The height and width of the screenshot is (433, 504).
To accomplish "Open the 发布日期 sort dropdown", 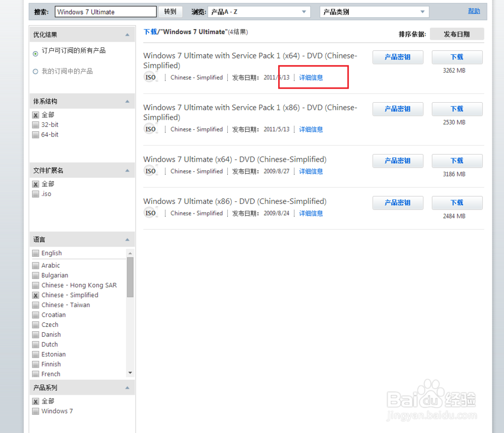I will point(457,34).
